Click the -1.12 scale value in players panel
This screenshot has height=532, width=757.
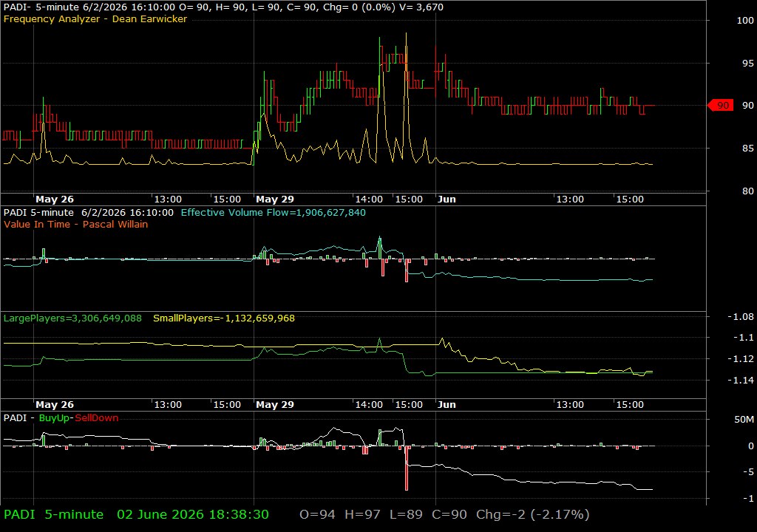coord(741,358)
